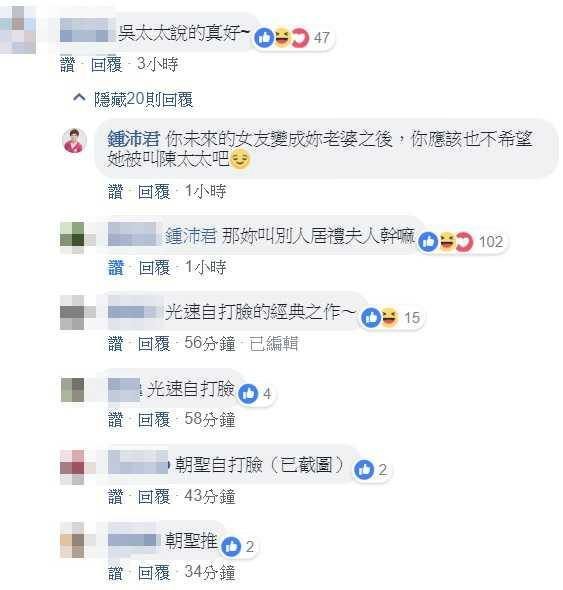The width and height of the screenshot is (563, 590).
Task: Click the tagged 鍾沛君 mention in reply
Action: [x=191, y=236]
